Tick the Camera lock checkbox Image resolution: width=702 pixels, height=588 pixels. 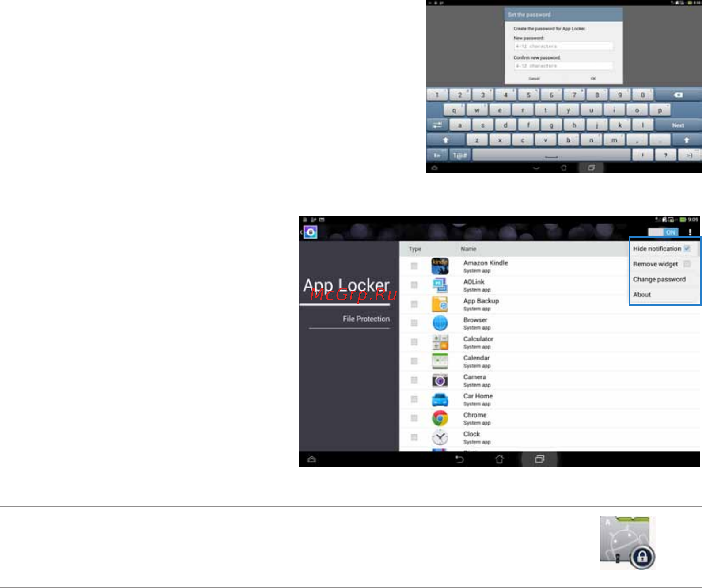(414, 380)
